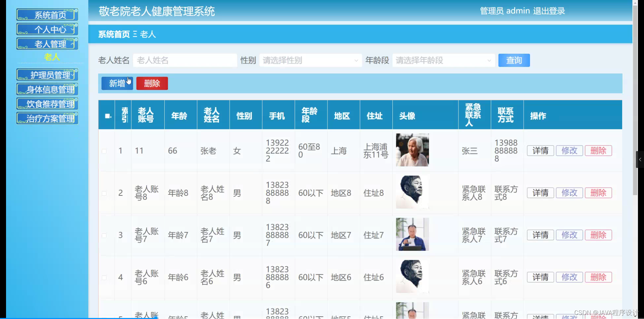Focus the 老人姓名 search input
Screen dimensions: 644x319
(185, 60)
